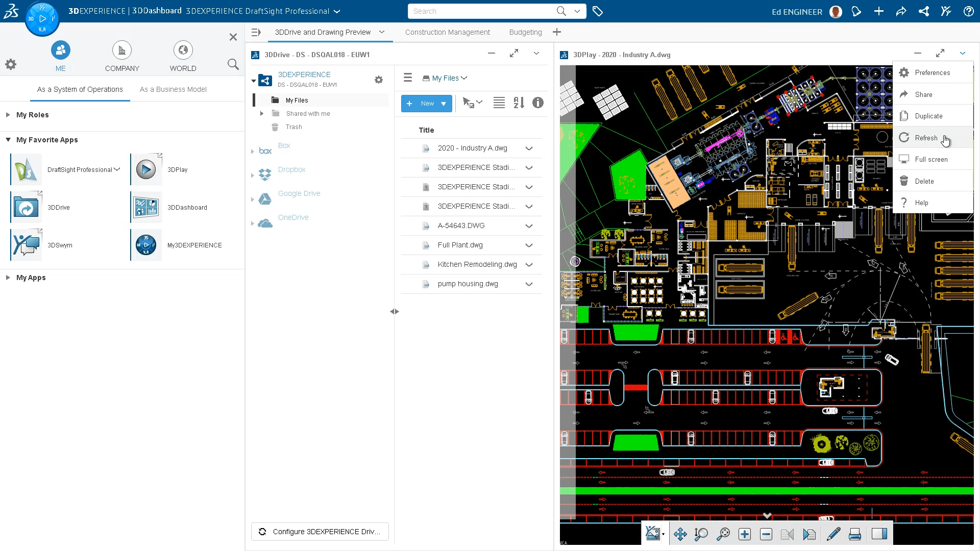Select the COMPANY icon
Screen dimensions: 980x551
coord(122,50)
